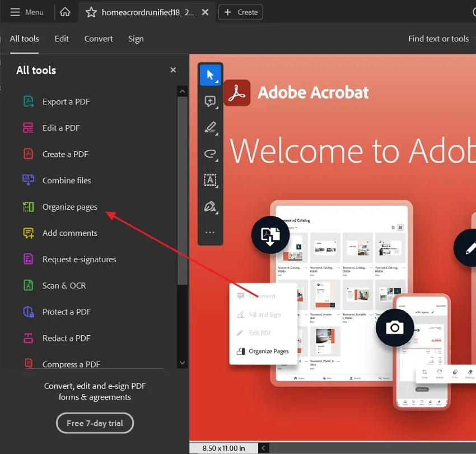Pick the freehand Draw tool
Image resolution: width=476 pixels, height=454 pixels.
(210, 154)
